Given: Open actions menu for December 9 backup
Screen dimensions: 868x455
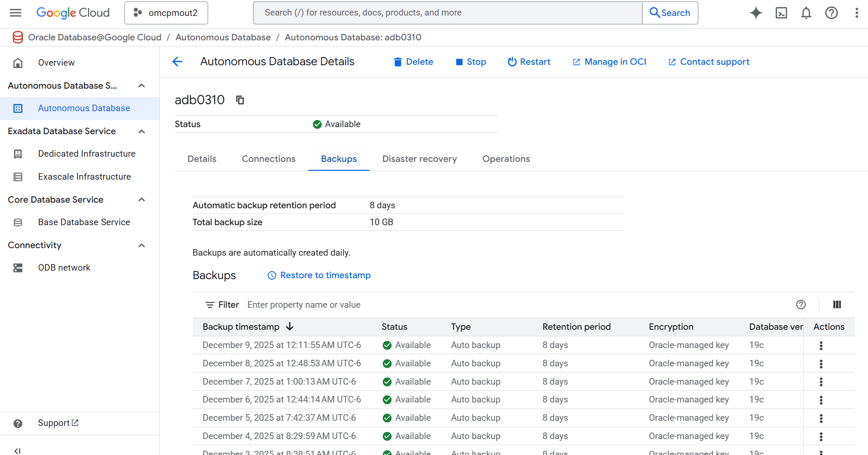Looking at the screenshot, I should 821,345.
